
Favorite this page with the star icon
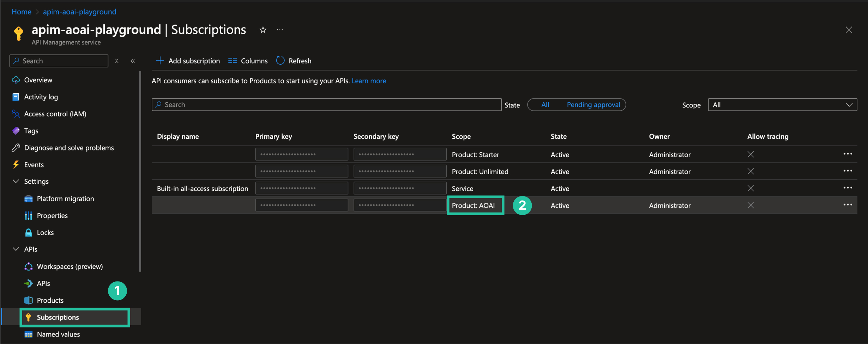click(263, 30)
